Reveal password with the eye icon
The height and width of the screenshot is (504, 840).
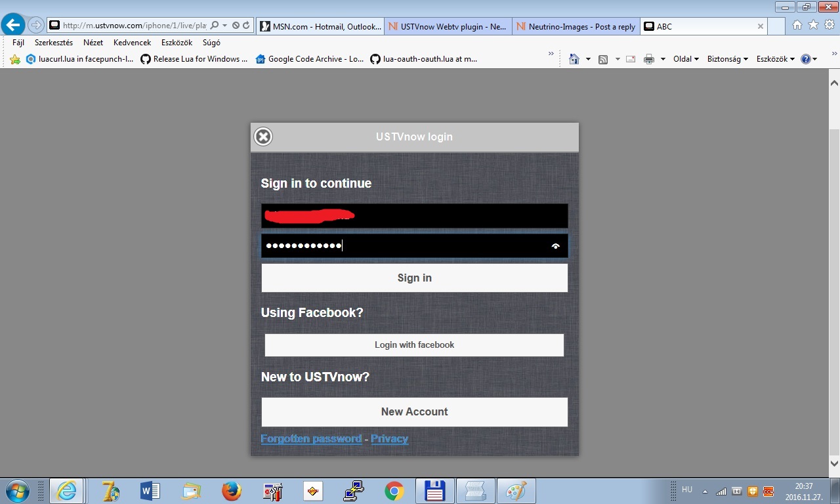(556, 246)
